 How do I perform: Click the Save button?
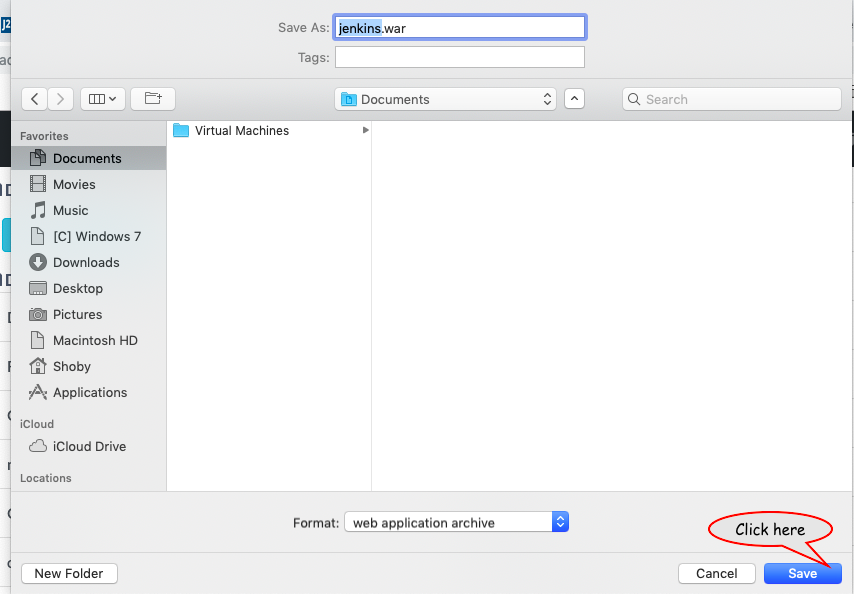click(x=803, y=573)
